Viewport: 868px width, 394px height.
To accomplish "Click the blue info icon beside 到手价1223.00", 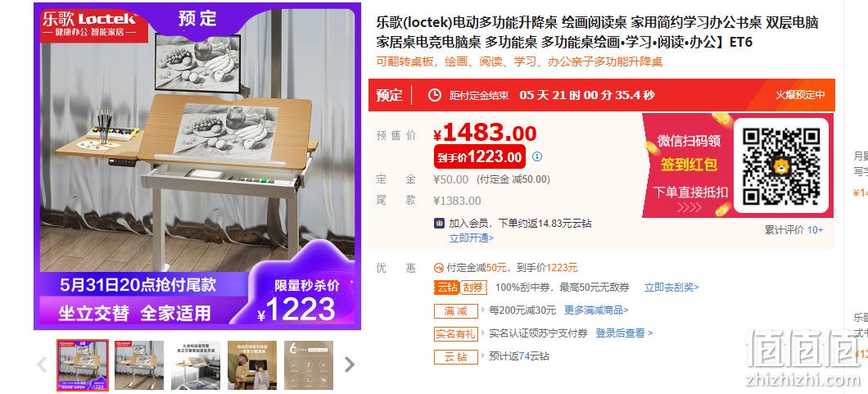I will [x=537, y=156].
